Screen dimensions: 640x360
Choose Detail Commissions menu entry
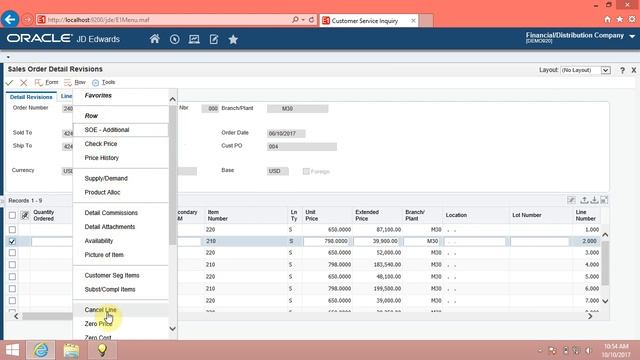[x=121, y=213]
